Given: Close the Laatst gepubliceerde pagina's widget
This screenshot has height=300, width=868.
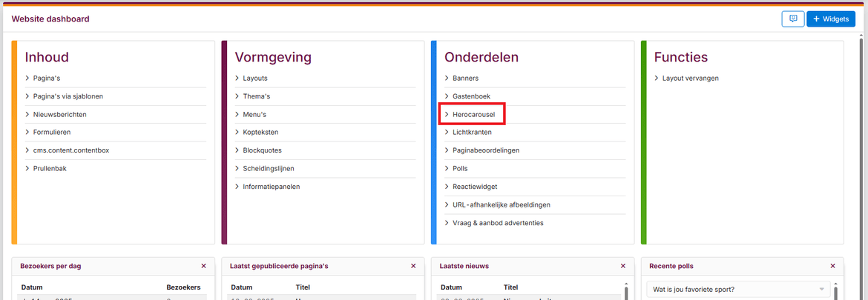Looking at the screenshot, I should pos(413,266).
